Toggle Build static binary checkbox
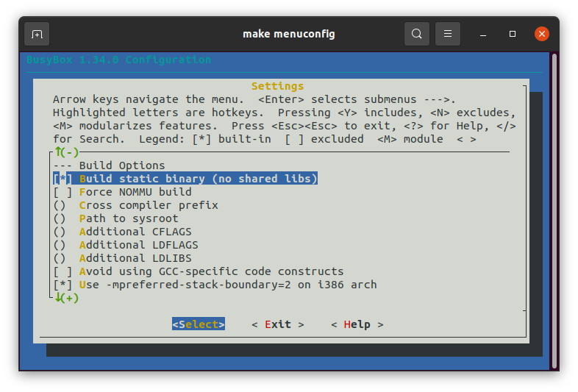The width and height of the screenshot is (578, 392). pos(63,179)
